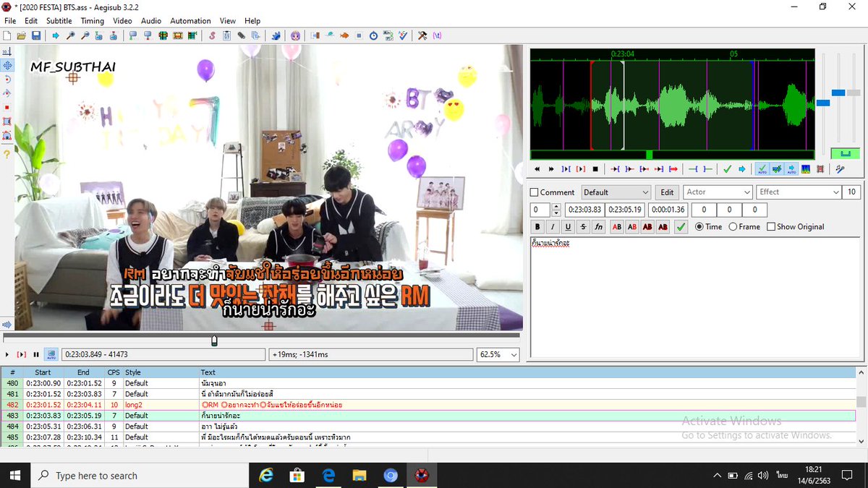This screenshot has height=488, width=868.
Task: Toggle video auto-scroll button
Action: [51, 355]
